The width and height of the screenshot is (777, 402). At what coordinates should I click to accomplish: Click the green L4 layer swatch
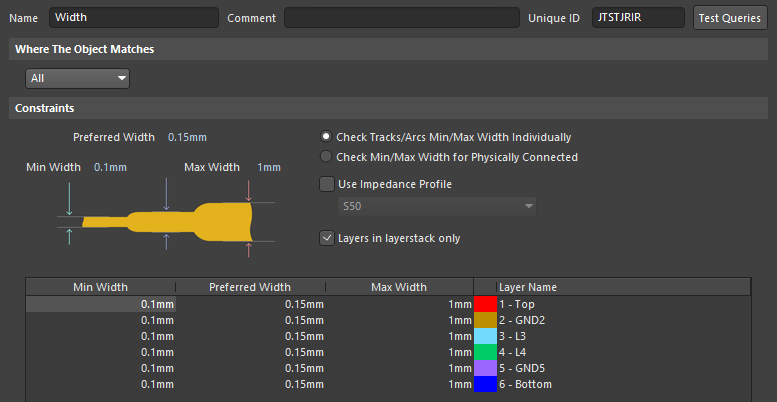(485, 352)
